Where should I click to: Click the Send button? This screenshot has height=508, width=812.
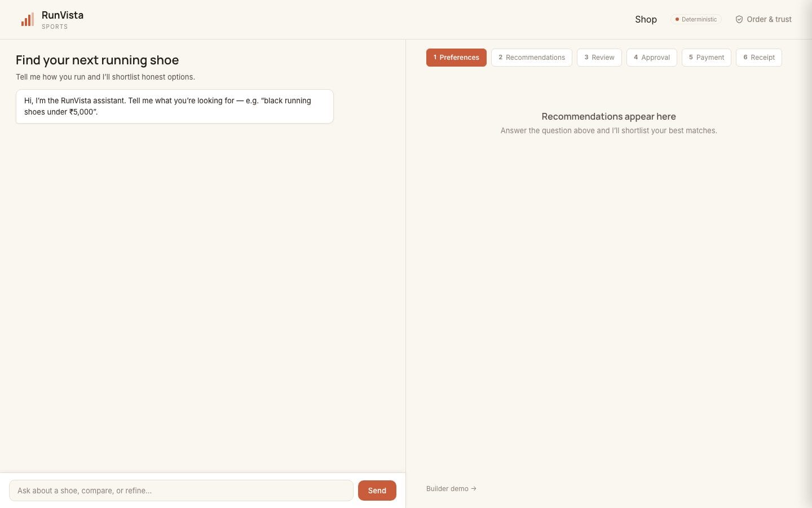pos(377,491)
